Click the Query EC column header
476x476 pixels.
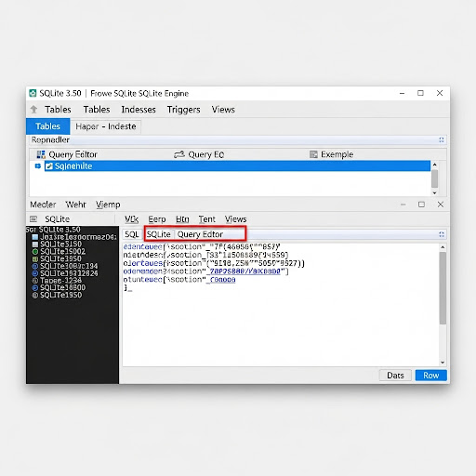(206, 154)
